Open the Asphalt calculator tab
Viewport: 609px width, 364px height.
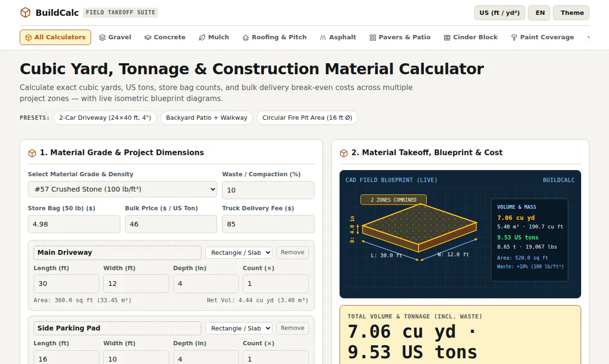(x=338, y=37)
